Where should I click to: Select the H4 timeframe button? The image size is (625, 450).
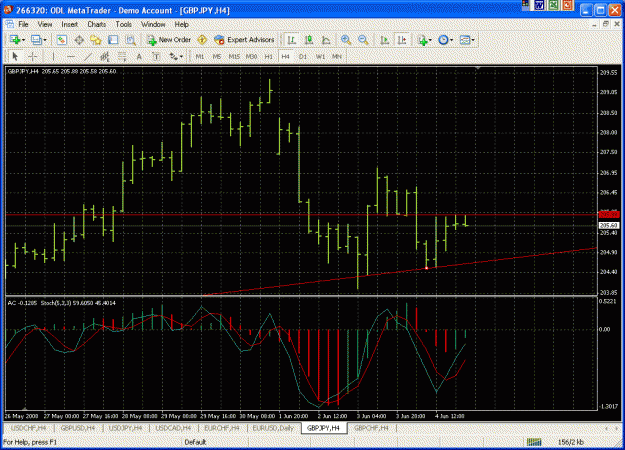[x=285, y=57]
